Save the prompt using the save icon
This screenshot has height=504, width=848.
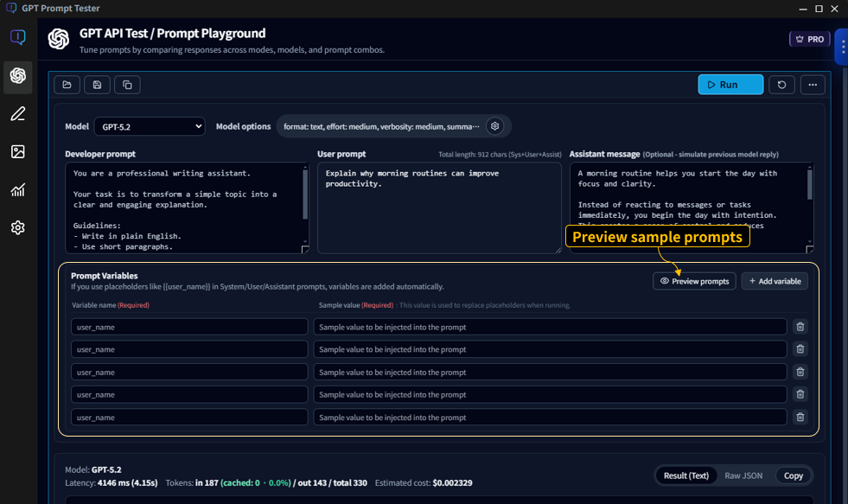click(97, 85)
